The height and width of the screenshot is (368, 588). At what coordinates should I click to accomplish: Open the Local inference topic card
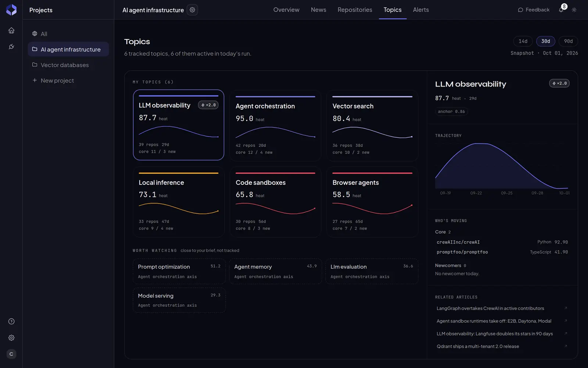coord(179,202)
